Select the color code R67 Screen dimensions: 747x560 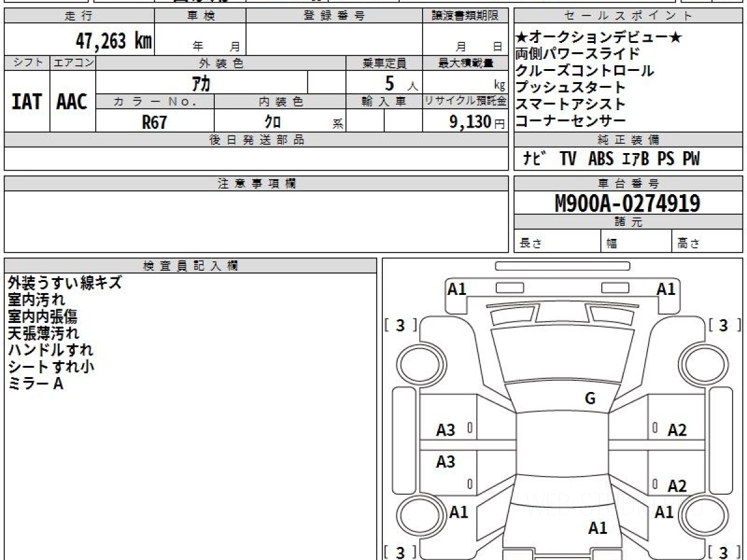(154, 122)
